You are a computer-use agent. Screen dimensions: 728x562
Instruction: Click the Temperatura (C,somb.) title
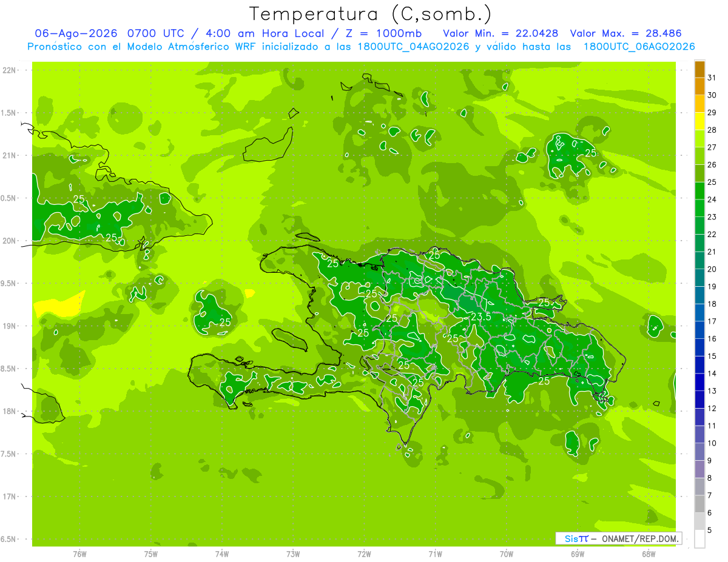371,13
